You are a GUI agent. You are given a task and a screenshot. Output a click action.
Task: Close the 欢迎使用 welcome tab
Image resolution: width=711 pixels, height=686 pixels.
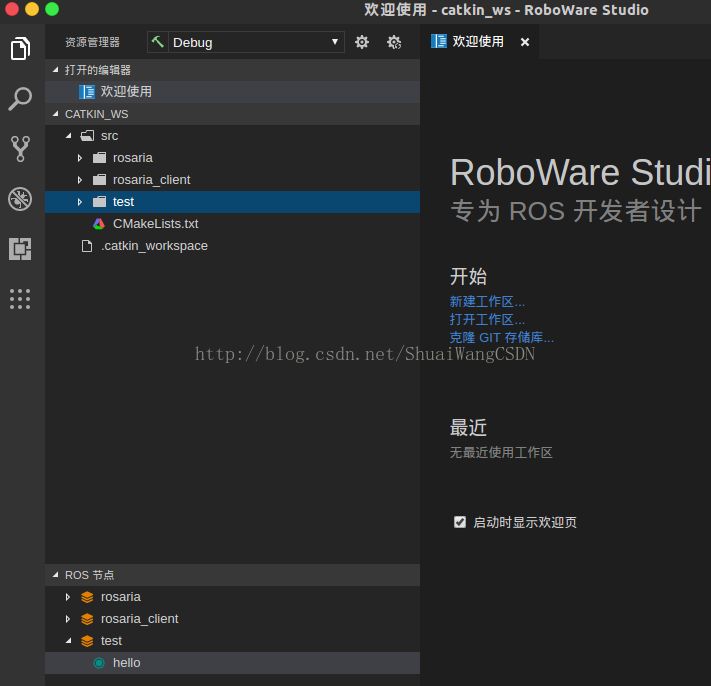click(x=525, y=42)
